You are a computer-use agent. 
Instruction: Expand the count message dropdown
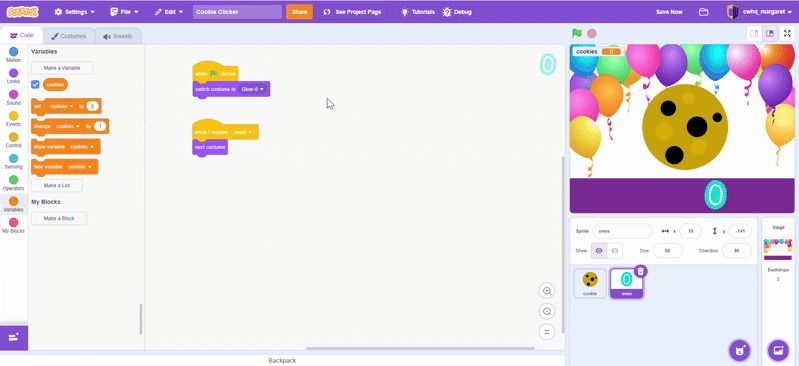[x=243, y=132]
